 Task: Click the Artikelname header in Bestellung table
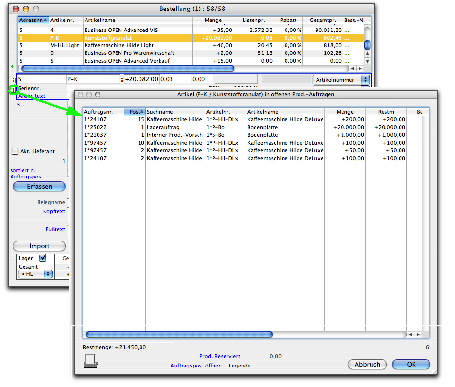click(137, 20)
